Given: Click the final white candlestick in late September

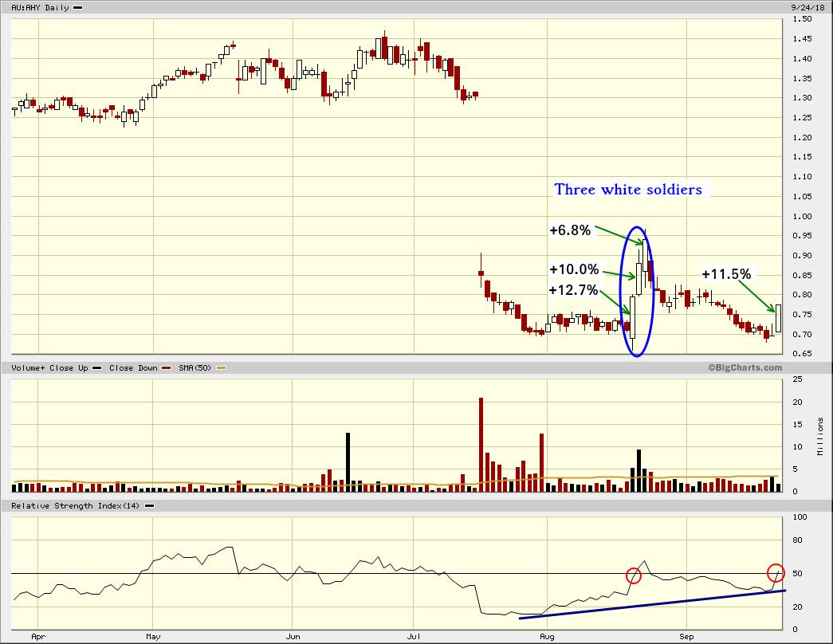Looking at the screenshot, I should (779, 319).
